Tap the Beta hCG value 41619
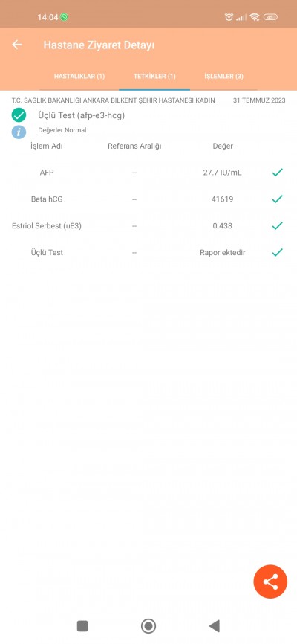This screenshot has width=297, height=644. (x=222, y=199)
